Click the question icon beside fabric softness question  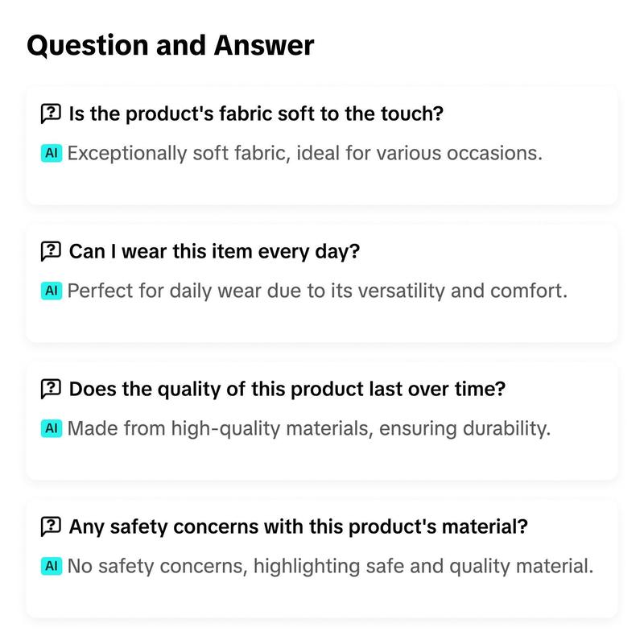(x=51, y=114)
